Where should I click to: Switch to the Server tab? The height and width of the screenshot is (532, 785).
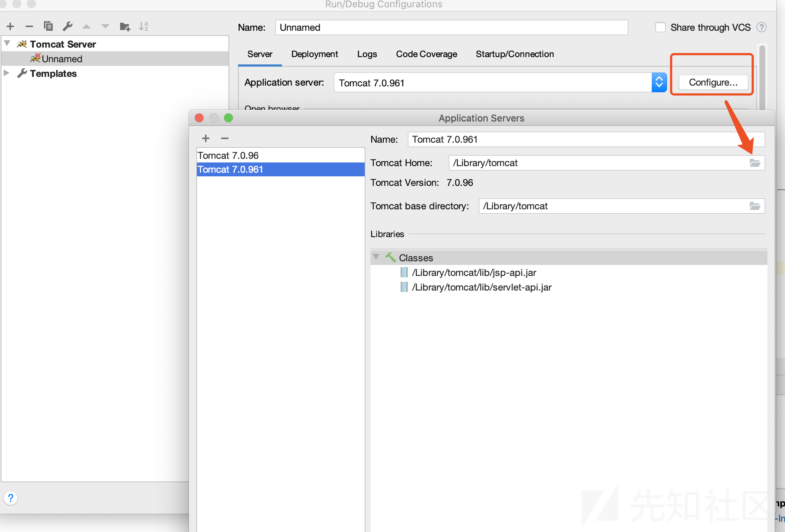coord(260,54)
